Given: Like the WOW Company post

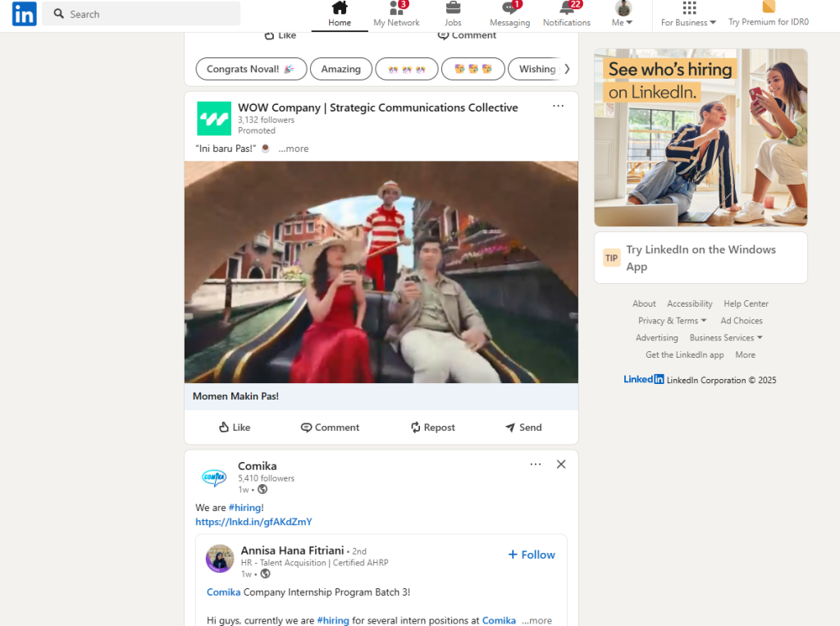Looking at the screenshot, I should pyautogui.click(x=235, y=427).
